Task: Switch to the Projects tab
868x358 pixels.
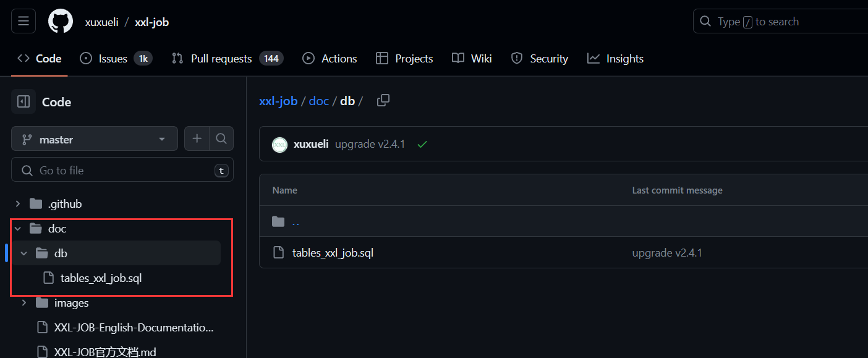Action: pos(404,59)
